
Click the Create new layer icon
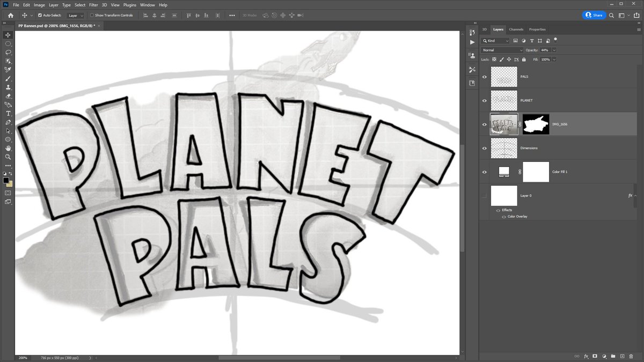tap(621, 356)
